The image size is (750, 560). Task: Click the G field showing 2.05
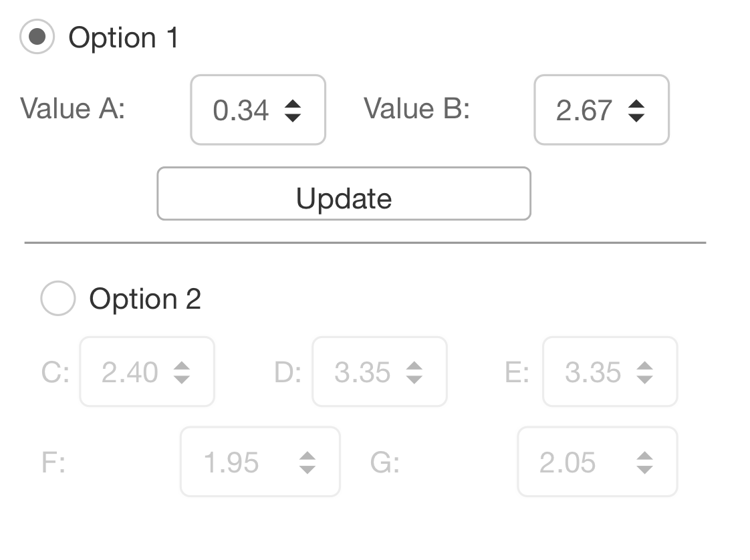[x=568, y=462]
